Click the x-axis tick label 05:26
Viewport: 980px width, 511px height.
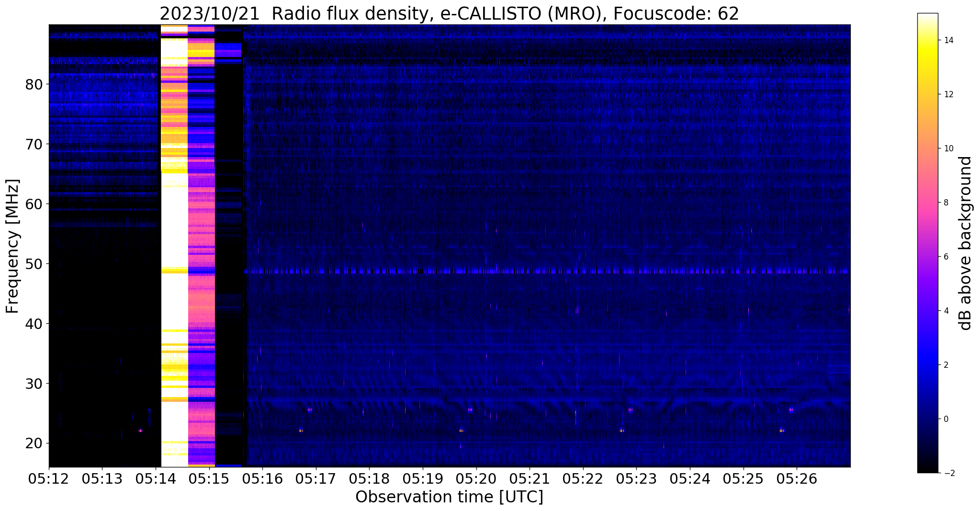tap(797, 479)
